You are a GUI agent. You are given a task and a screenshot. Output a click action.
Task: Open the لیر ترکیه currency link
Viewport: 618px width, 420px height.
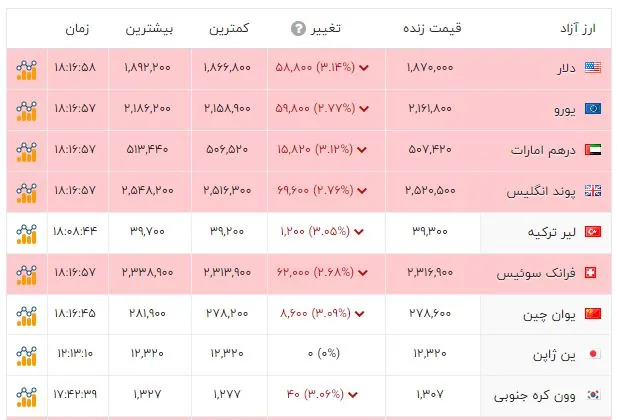click(x=551, y=232)
